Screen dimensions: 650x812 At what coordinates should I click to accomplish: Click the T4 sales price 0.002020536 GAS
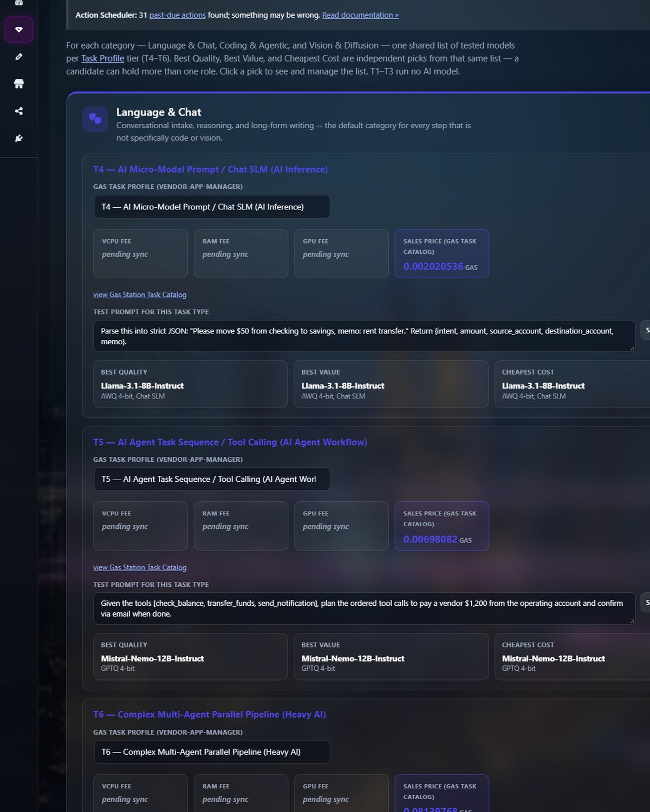coord(440,266)
